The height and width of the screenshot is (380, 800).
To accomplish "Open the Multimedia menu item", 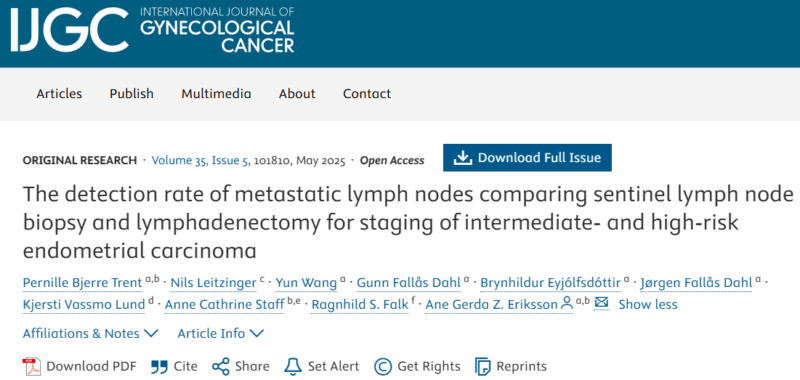I will 216,94.
